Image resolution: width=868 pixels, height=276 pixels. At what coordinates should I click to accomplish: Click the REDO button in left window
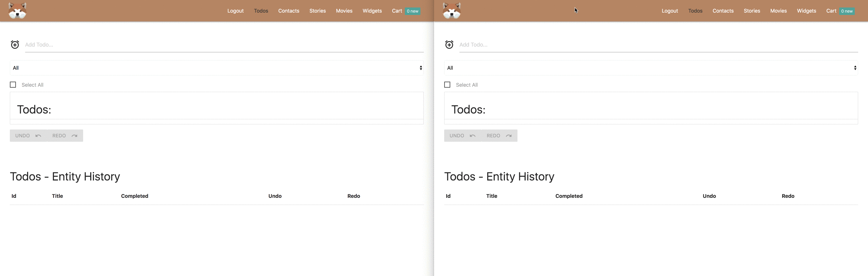click(65, 136)
